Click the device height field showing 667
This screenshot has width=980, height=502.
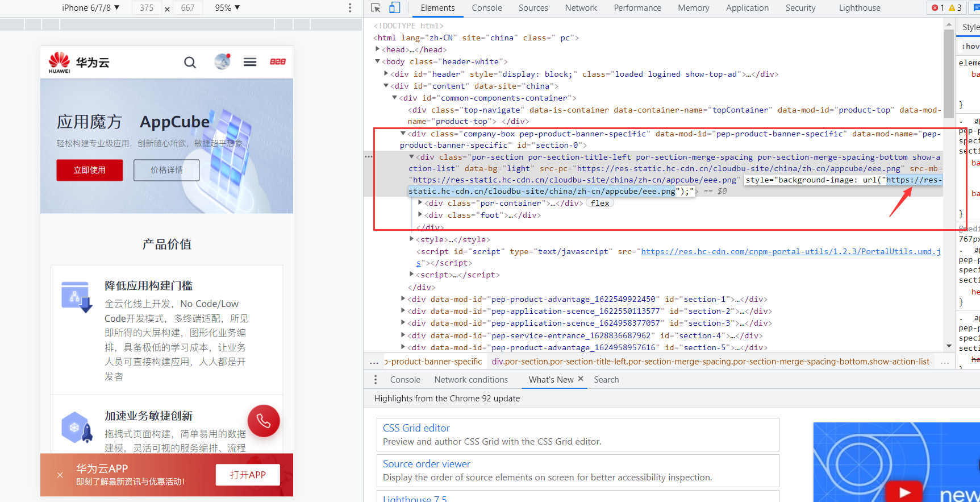(188, 8)
